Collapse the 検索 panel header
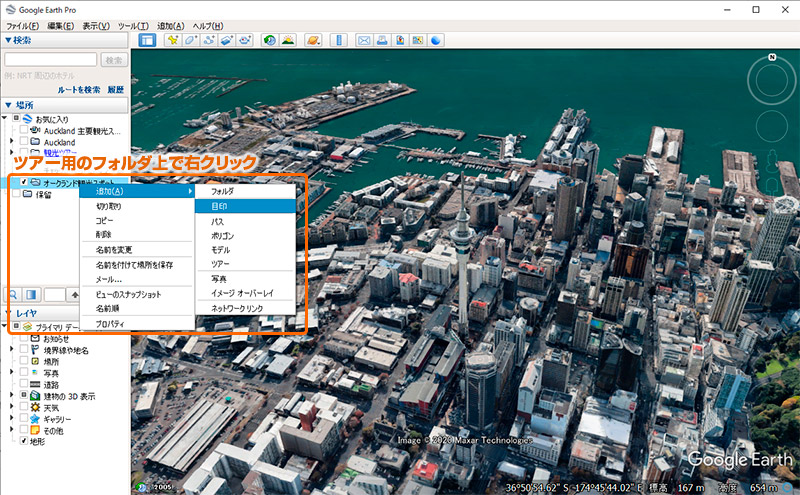The height and width of the screenshot is (495, 800). 64,40
